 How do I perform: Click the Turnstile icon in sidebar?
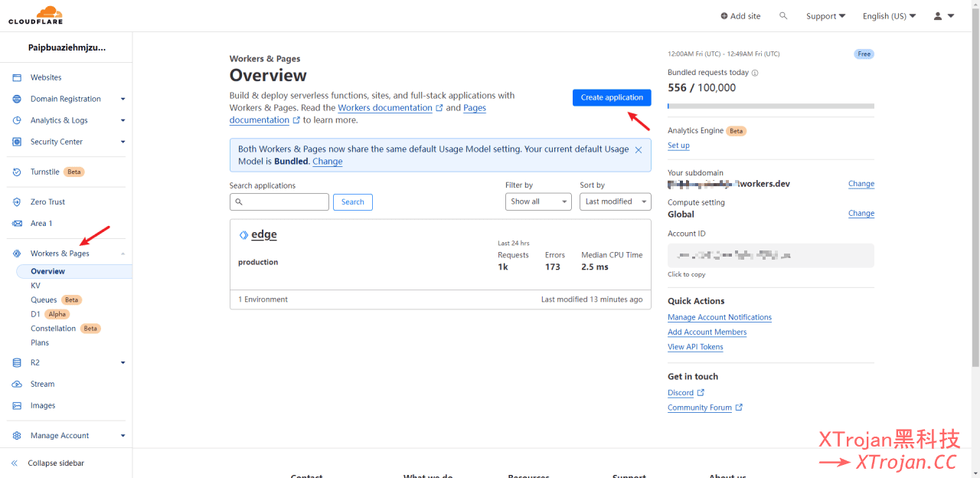(17, 172)
